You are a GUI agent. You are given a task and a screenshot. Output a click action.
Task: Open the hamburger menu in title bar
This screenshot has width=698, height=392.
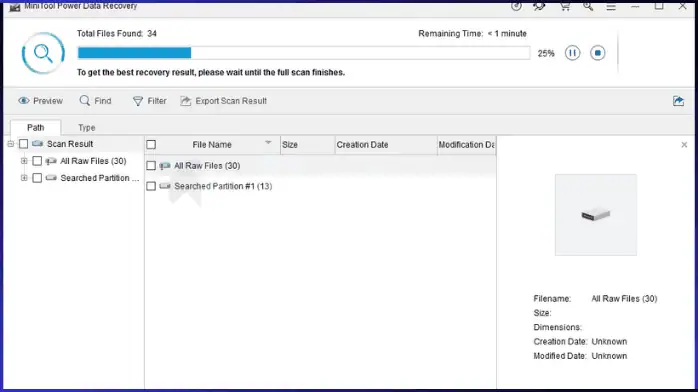click(x=611, y=7)
